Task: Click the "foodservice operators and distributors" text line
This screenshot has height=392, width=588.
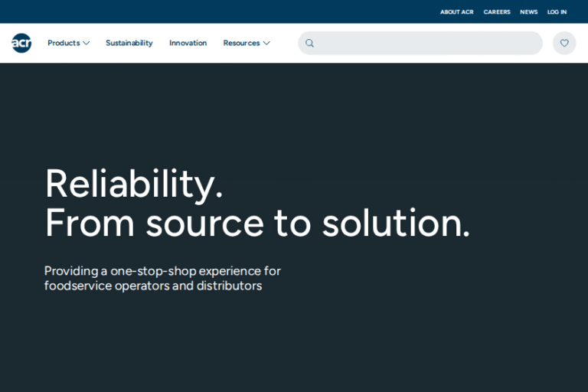Action: point(153,286)
